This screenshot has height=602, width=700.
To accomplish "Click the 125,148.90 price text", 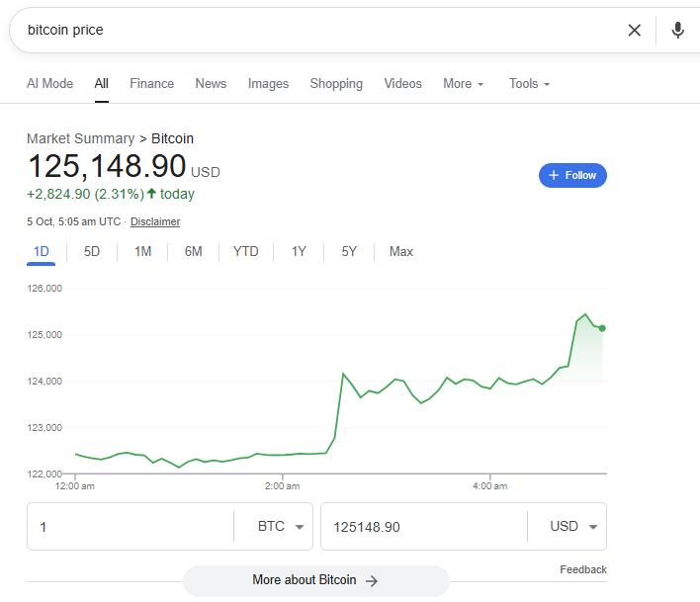I will pos(106,166).
